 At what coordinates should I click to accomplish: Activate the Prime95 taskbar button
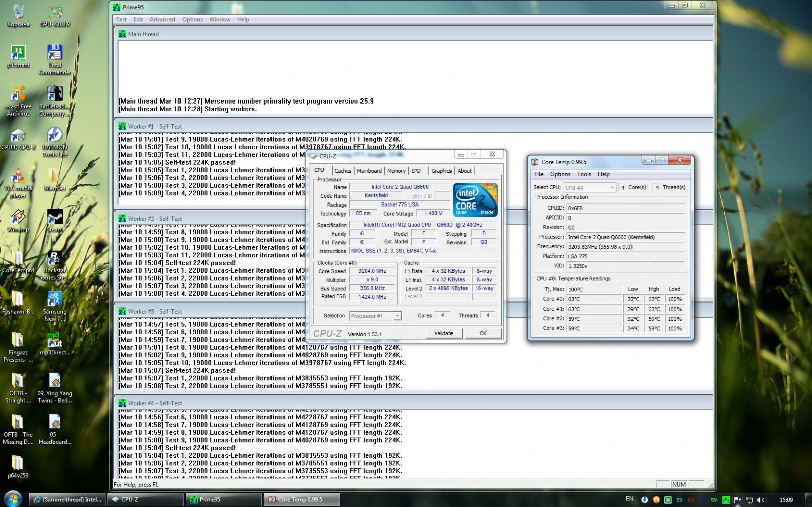tap(224, 499)
